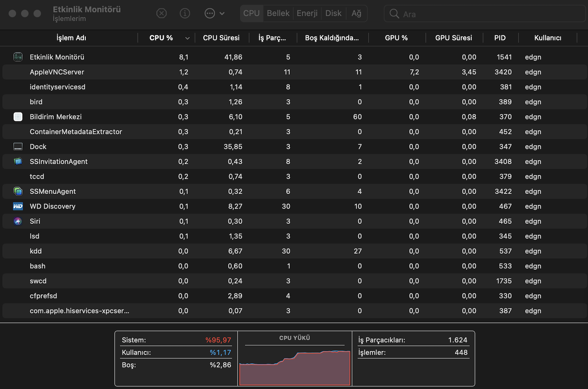The image size is (588, 389).
Task: Click PID value 1541
Action: (504, 57)
